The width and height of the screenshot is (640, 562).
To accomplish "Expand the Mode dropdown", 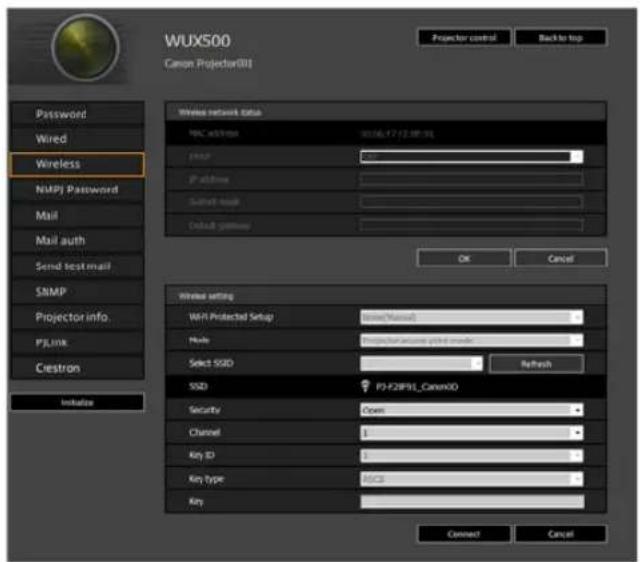I will tap(471, 340).
